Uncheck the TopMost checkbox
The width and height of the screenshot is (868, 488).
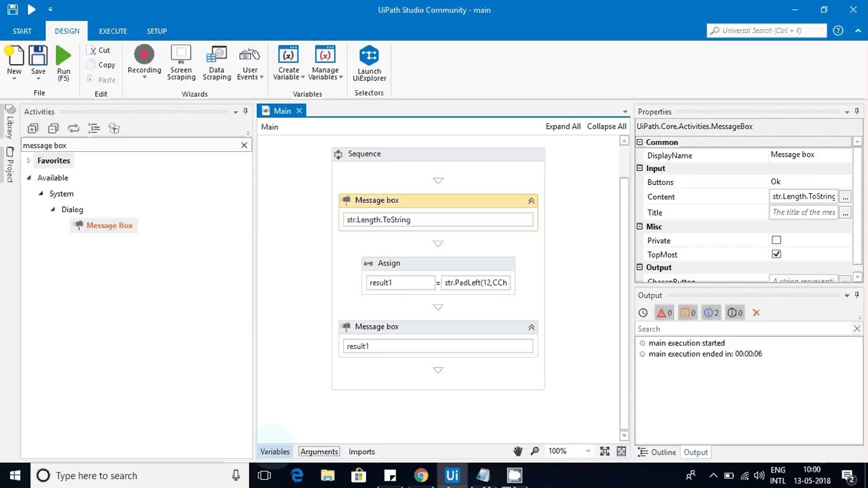pyautogui.click(x=776, y=254)
